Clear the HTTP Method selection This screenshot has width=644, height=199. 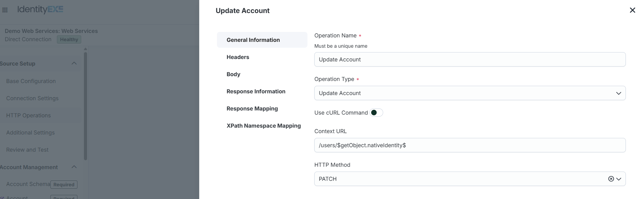pyautogui.click(x=611, y=179)
